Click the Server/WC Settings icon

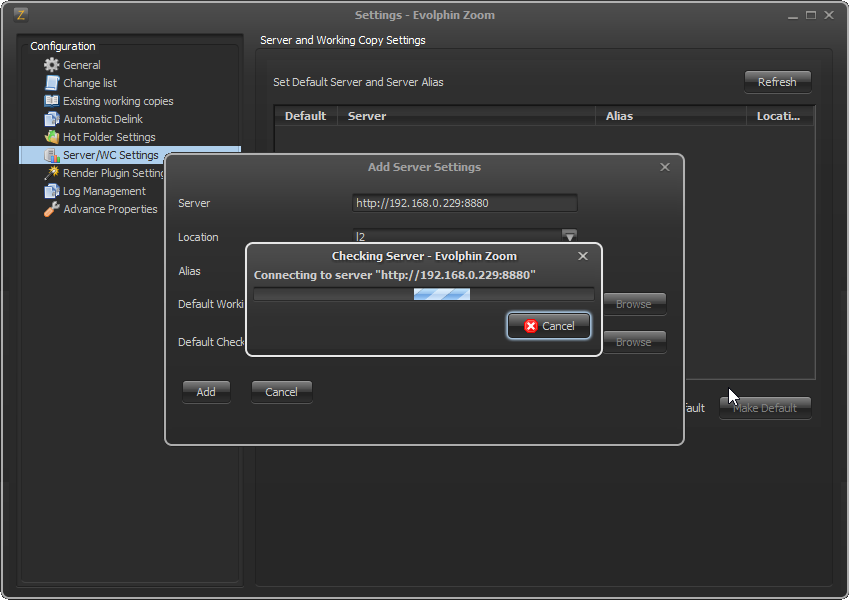pyautogui.click(x=51, y=155)
